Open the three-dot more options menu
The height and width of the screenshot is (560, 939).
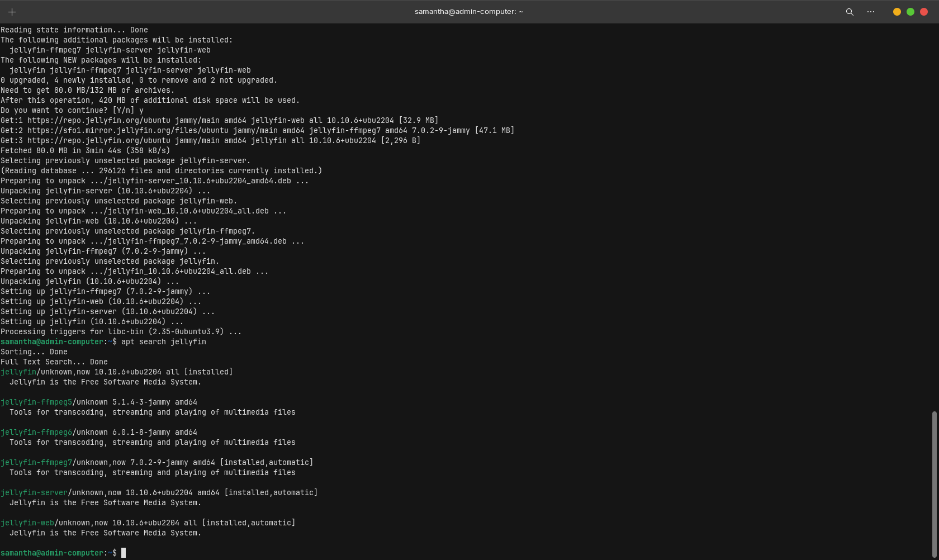[871, 12]
